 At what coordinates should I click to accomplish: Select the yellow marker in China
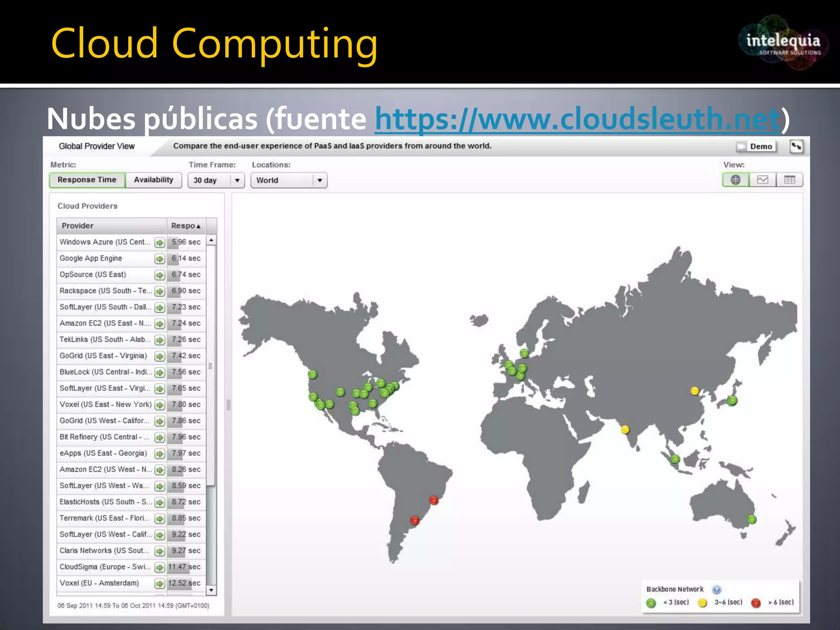click(x=695, y=391)
